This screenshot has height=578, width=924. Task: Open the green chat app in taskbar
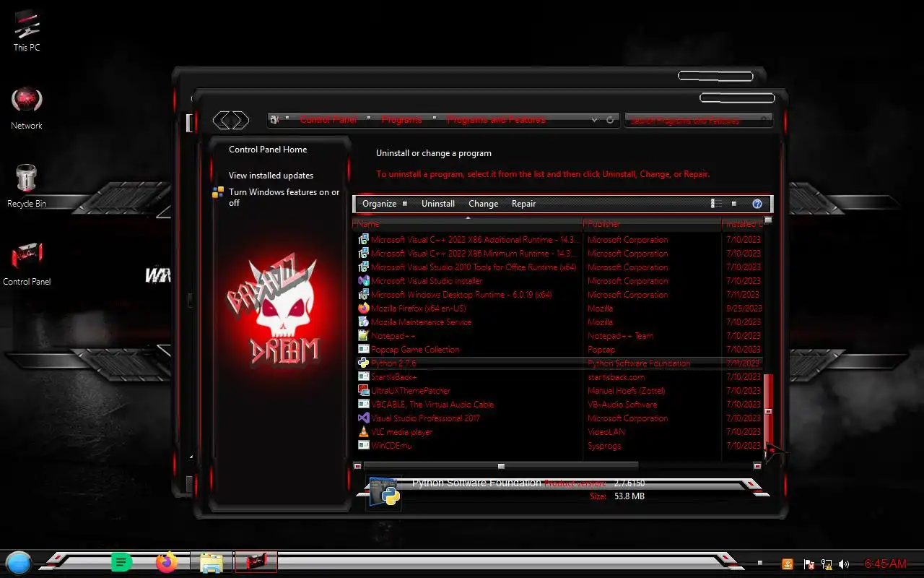coord(121,562)
